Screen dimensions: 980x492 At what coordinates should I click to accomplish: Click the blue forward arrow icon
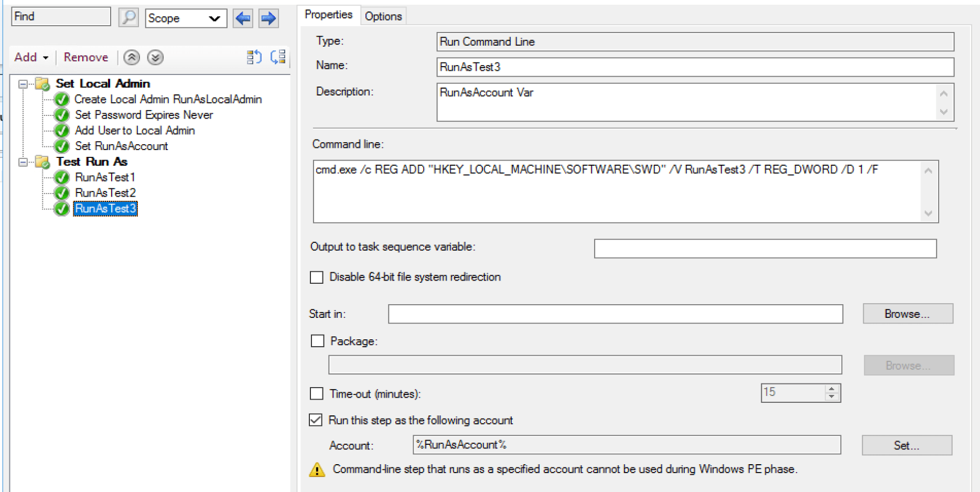coord(268,18)
